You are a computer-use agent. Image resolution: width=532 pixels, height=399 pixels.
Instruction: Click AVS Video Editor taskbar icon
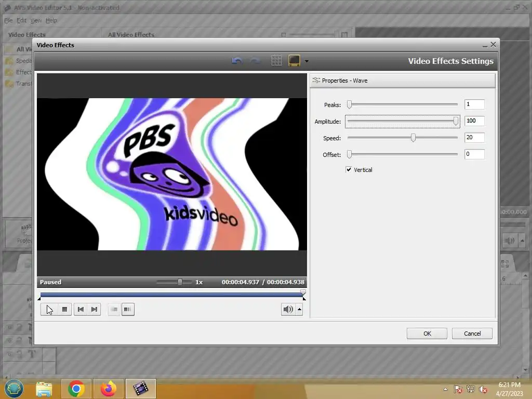(x=141, y=389)
